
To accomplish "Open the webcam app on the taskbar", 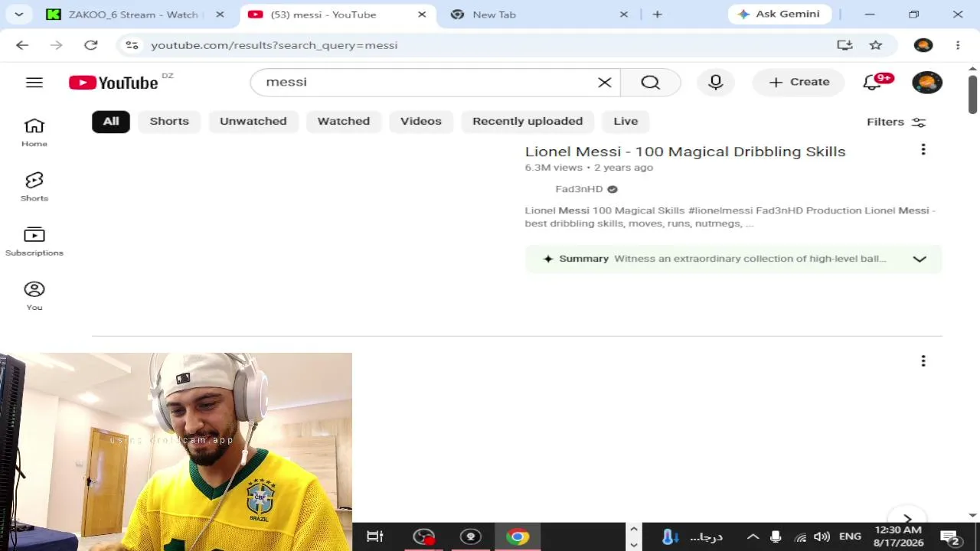I will tap(471, 536).
